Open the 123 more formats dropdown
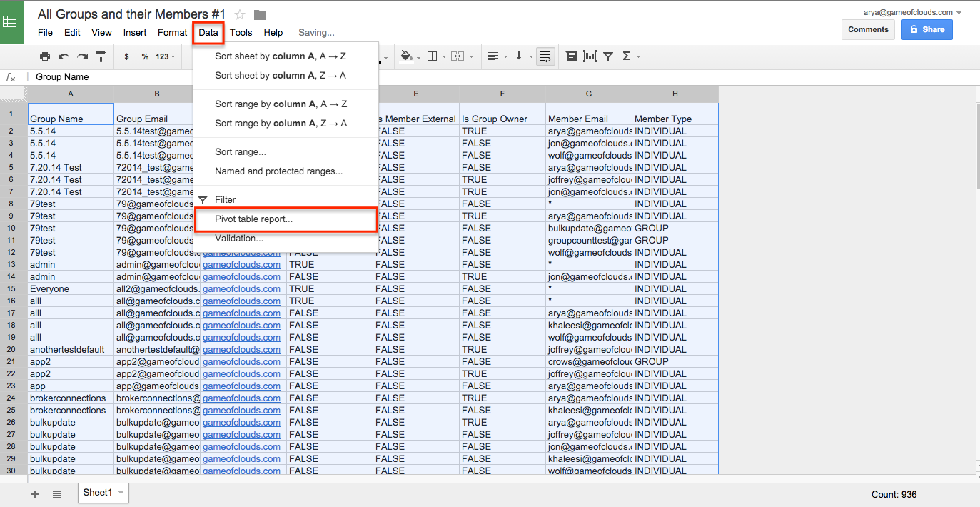The image size is (980, 507). [165, 56]
